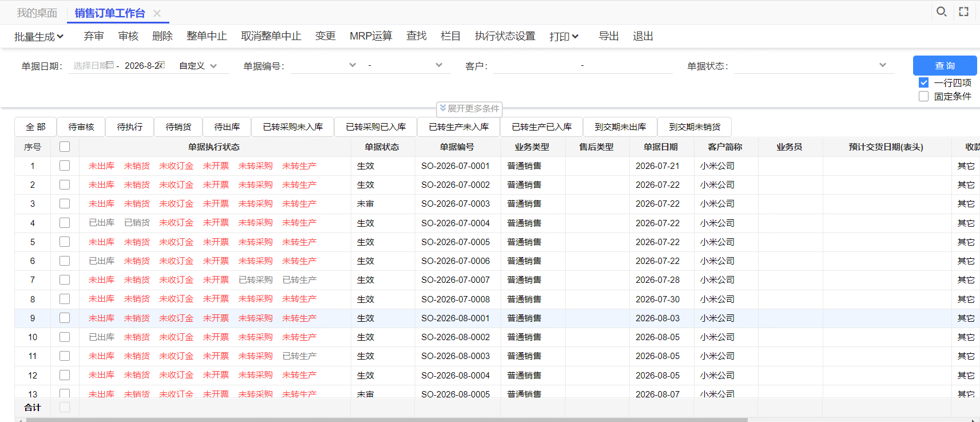The width and height of the screenshot is (980, 422).
Task: Click 查找 in the toolbar
Action: [x=416, y=36]
